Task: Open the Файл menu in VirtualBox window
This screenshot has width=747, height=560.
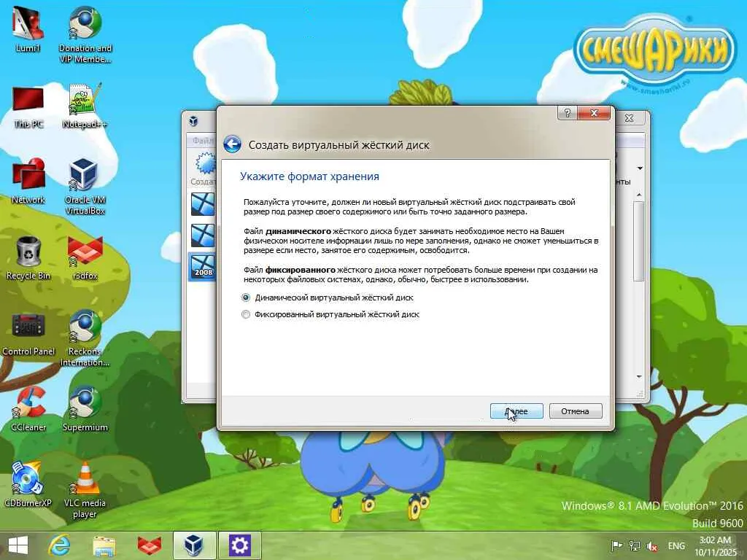Action: coord(203,141)
